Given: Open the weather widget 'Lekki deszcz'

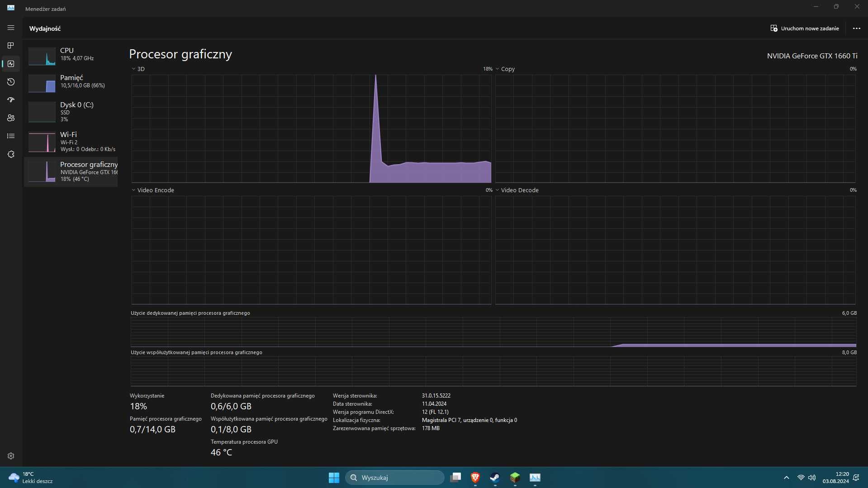Looking at the screenshot, I should 31,478.
